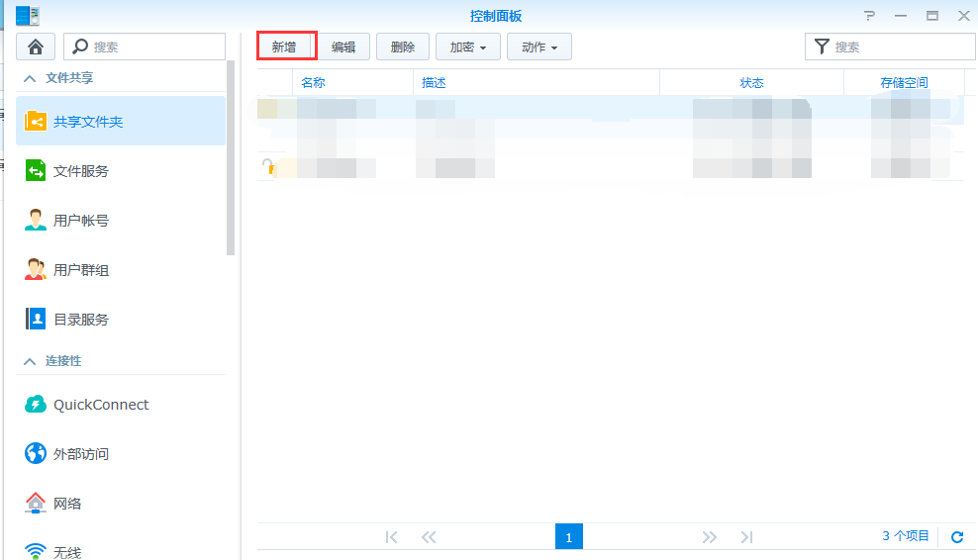Minimize the Control Panel window
This screenshot has width=978, height=560.
point(901,16)
